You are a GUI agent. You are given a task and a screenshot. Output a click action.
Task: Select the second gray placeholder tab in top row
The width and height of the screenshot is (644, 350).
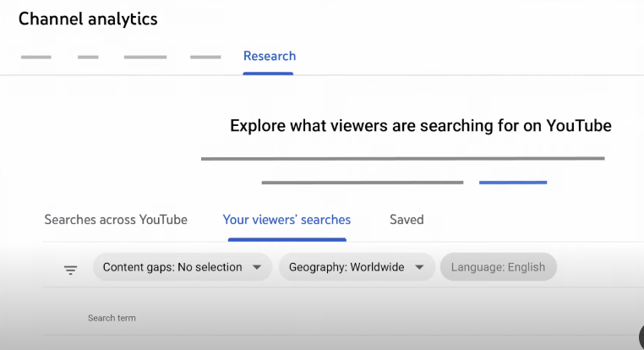(x=88, y=57)
